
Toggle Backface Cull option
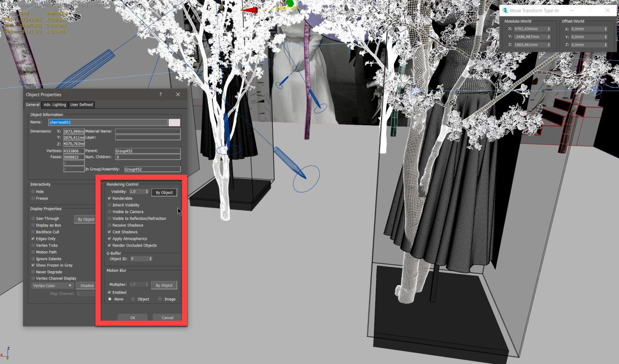tap(33, 232)
